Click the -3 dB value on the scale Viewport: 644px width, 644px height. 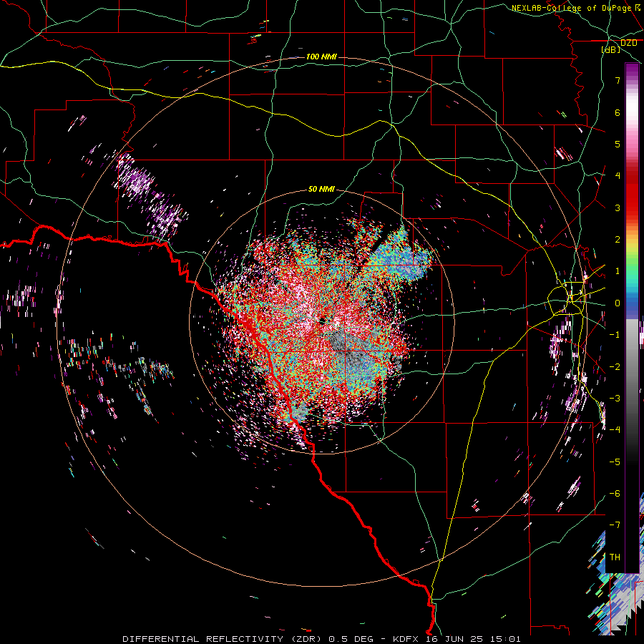(615, 399)
